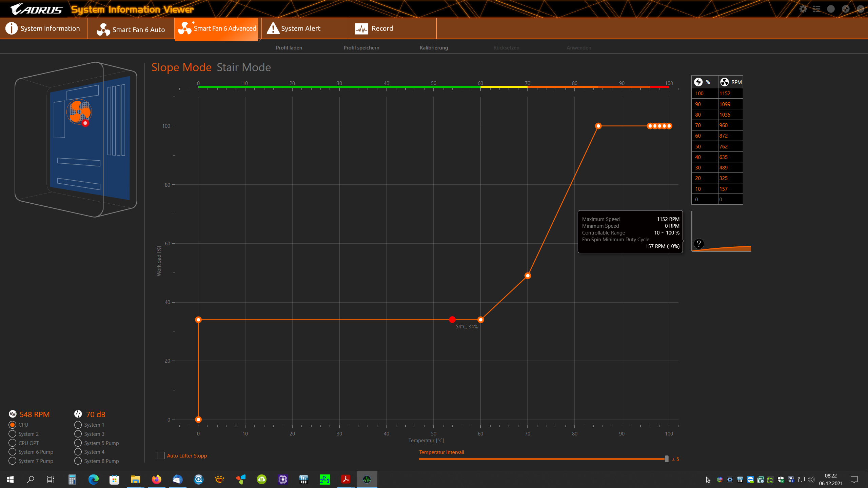The height and width of the screenshot is (488, 868).
Task: Switch to Stair Mode
Action: pos(243,67)
